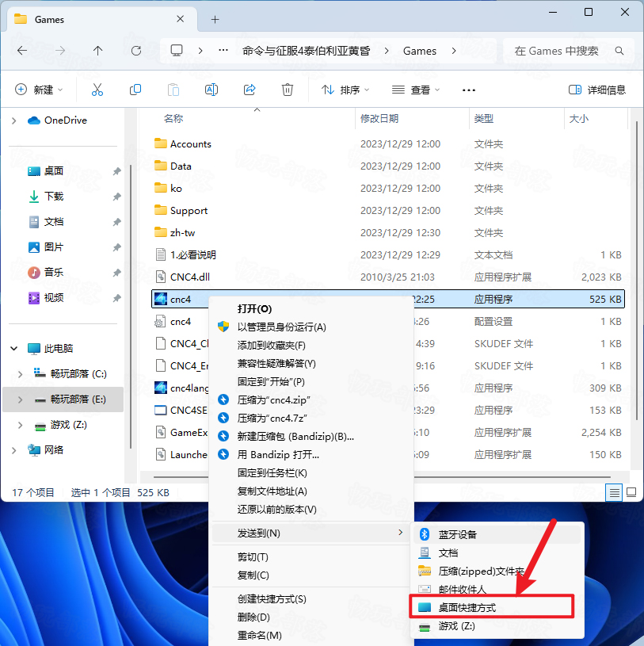The width and height of the screenshot is (644, 646).
Task: Toggle the 详细信息 details pane
Action: point(597,90)
